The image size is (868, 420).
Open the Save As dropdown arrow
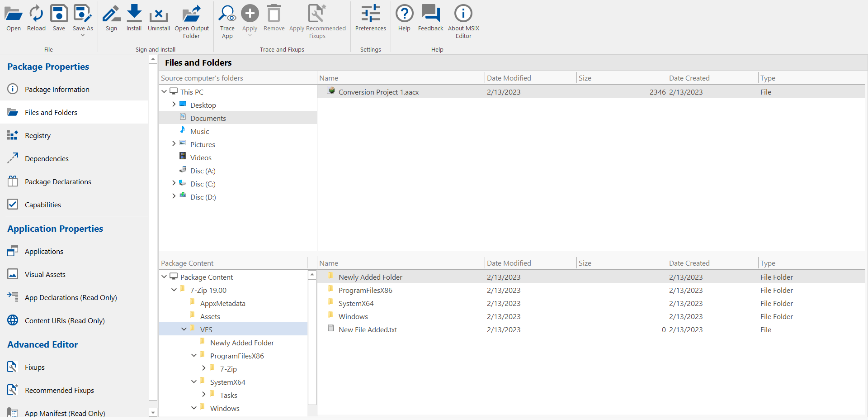[83, 35]
